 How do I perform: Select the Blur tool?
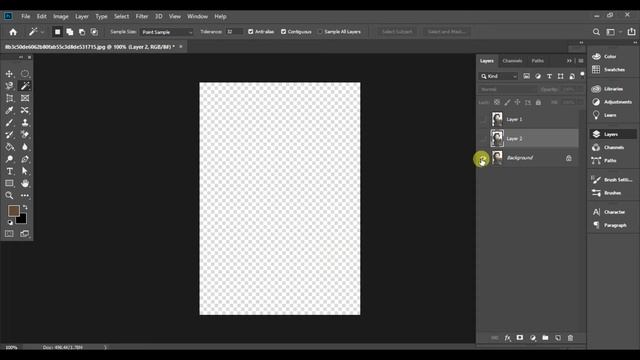point(25,147)
